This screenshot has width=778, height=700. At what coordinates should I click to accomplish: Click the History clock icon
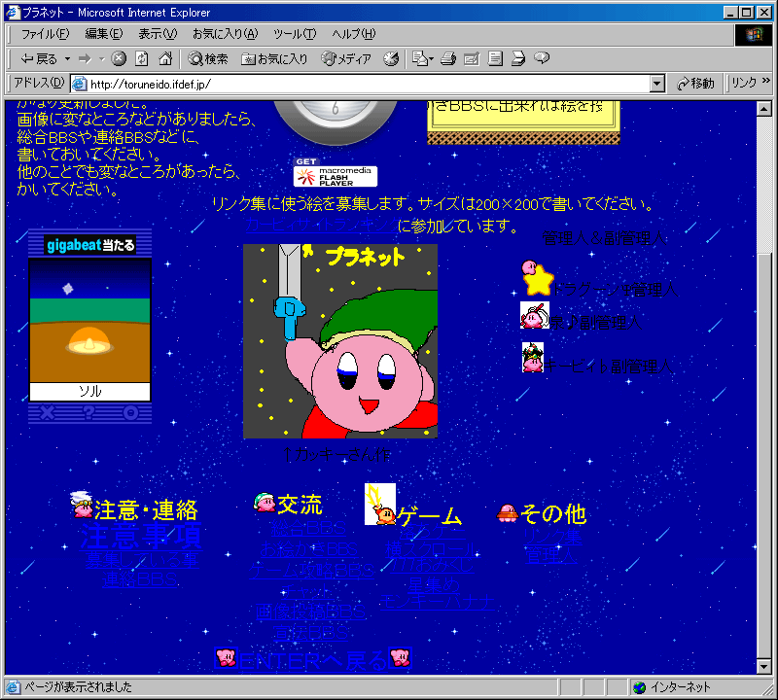click(x=391, y=58)
